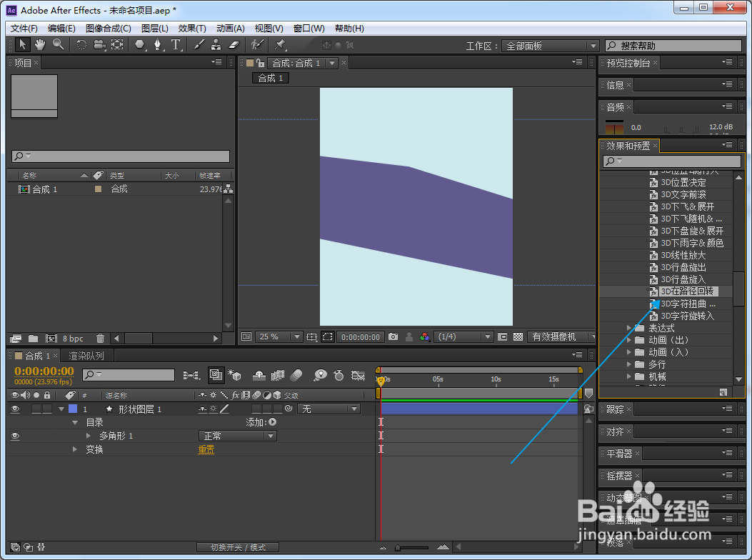Viewport: 752px width, 560px height.
Task: Open the 正常 blend mode dropdown
Action: coord(238,436)
